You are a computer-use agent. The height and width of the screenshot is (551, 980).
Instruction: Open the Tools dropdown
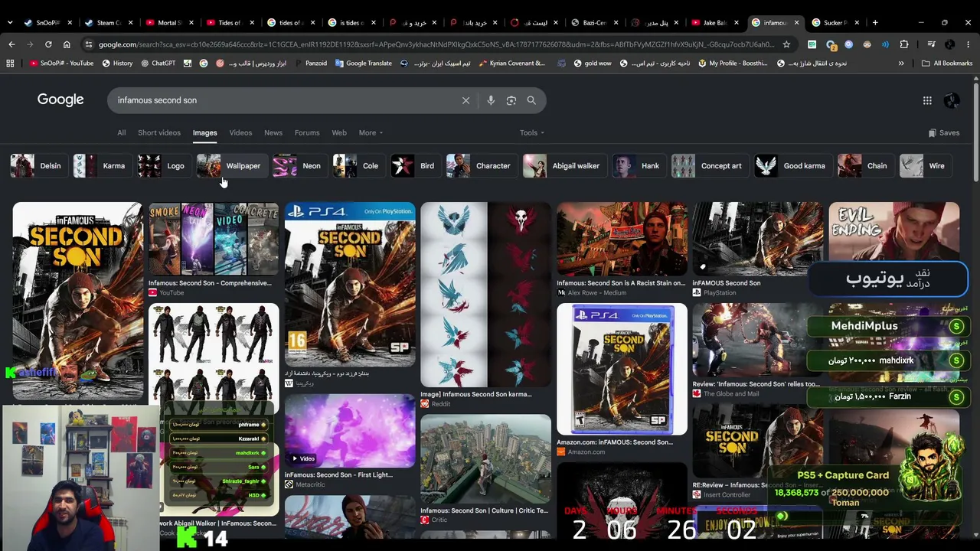[532, 133]
